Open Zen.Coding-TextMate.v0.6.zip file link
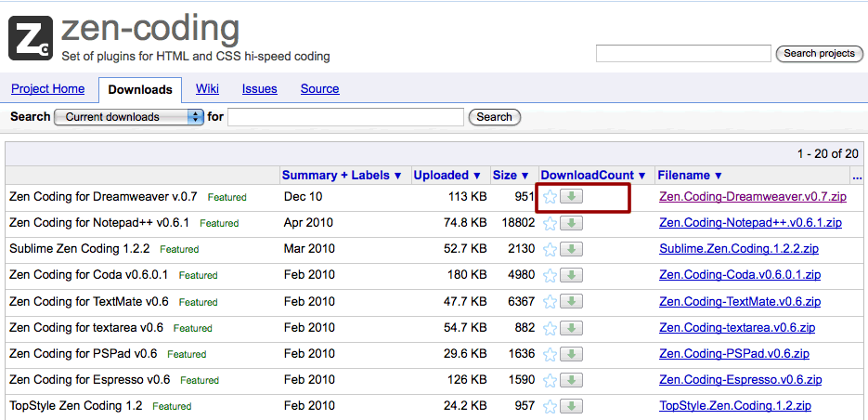This screenshot has height=420, width=868. (x=740, y=301)
